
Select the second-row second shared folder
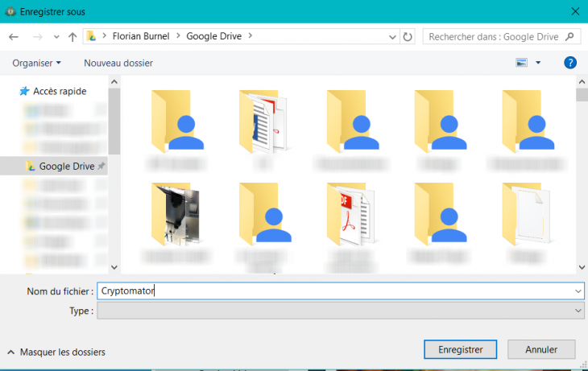[265, 214]
